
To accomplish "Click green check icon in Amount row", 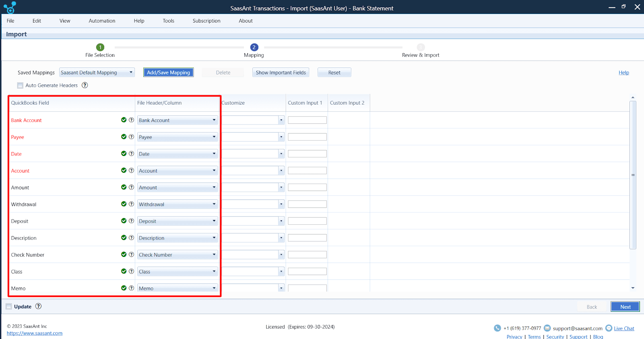I will (124, 187).
